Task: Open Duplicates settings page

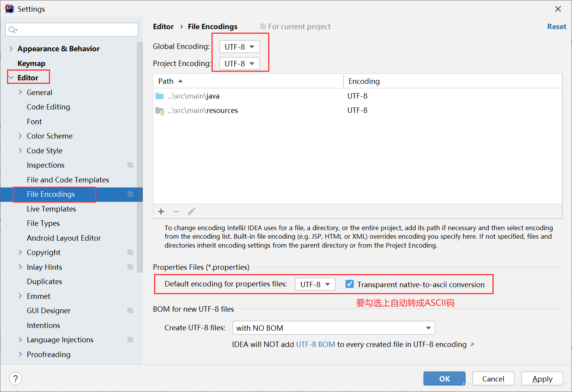Action: 44,281
